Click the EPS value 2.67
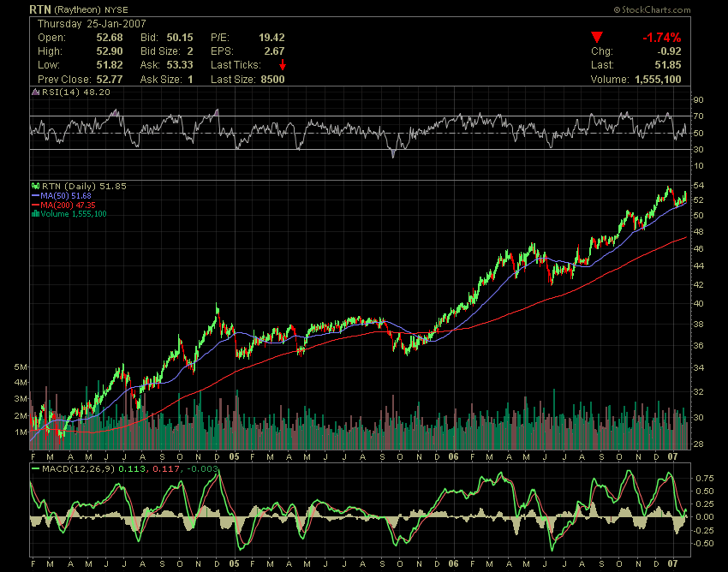This screenshot has width=728, height=572. pos(274,51)
